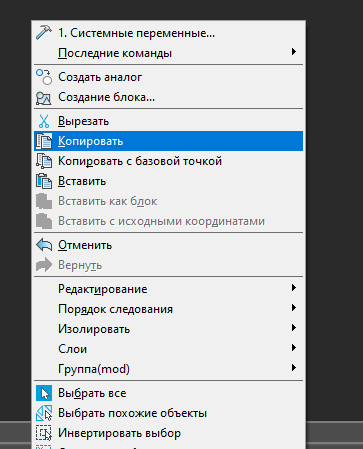
Task: Expand the Слои submenu arrow
Action: coord(293,348)
